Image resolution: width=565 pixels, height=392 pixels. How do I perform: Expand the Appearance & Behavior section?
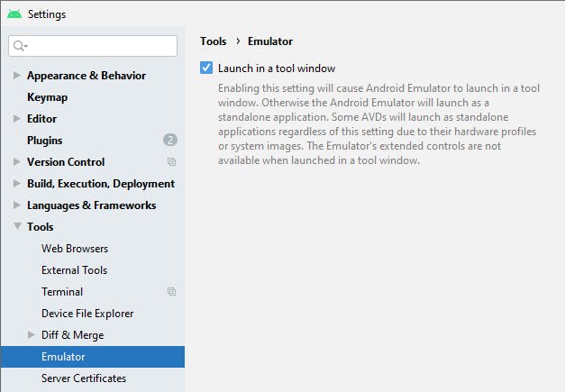17,76
